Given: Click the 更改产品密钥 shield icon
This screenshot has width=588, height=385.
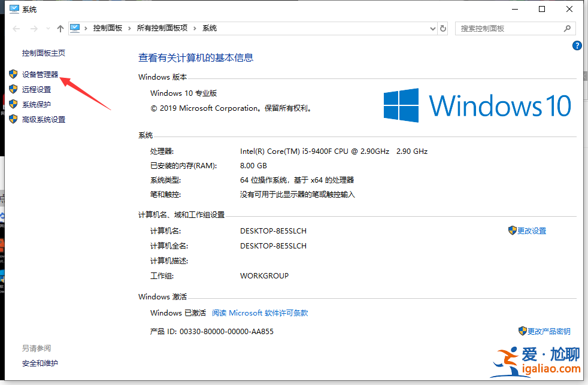Looking at the screenshot, I should coord(522,331).
